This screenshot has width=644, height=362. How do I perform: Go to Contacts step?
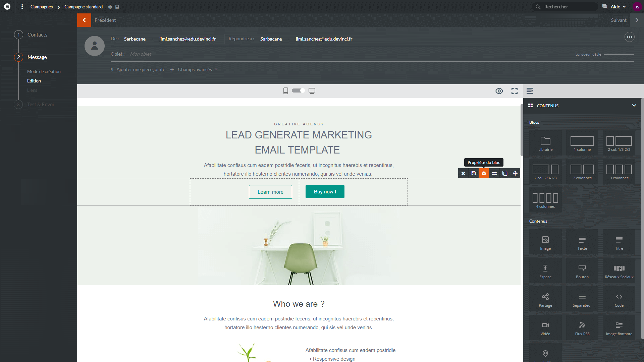[x=37, y=35]
